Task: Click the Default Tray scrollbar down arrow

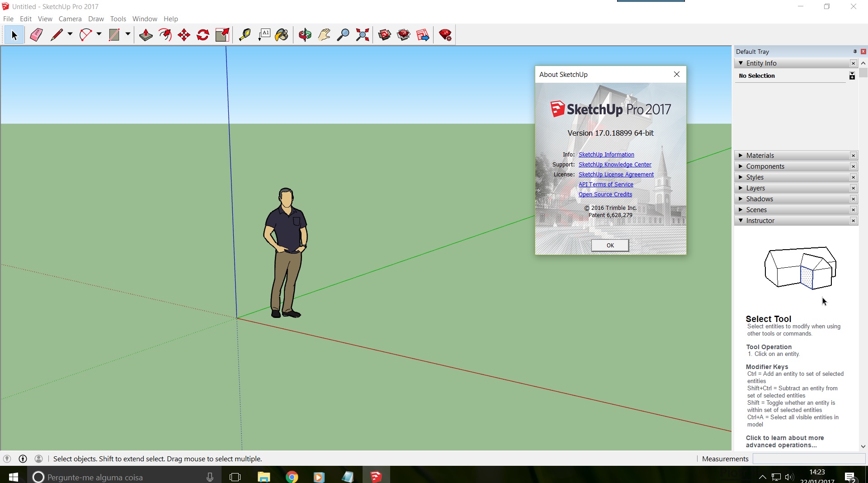Action: click(x=863, y=446)
